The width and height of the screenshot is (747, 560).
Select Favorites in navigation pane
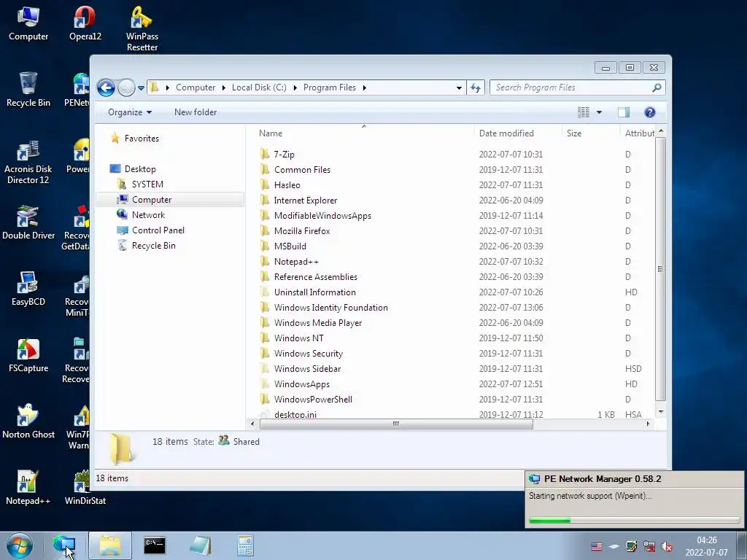142,139
